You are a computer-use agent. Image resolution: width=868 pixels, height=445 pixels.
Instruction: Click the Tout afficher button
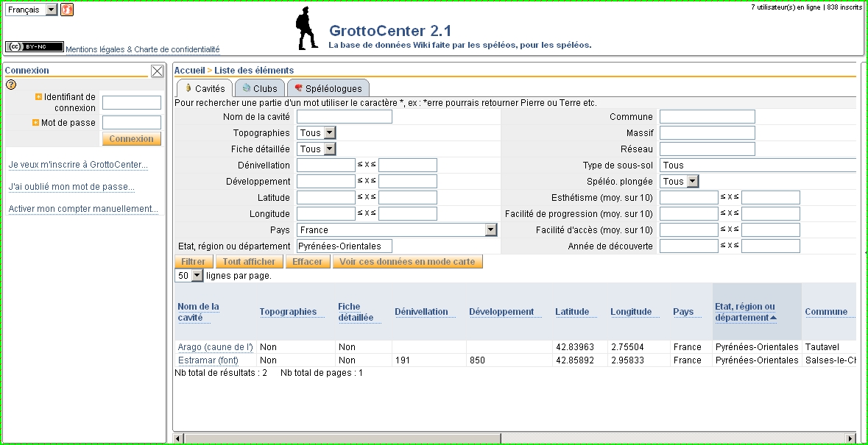pos(249,261)
